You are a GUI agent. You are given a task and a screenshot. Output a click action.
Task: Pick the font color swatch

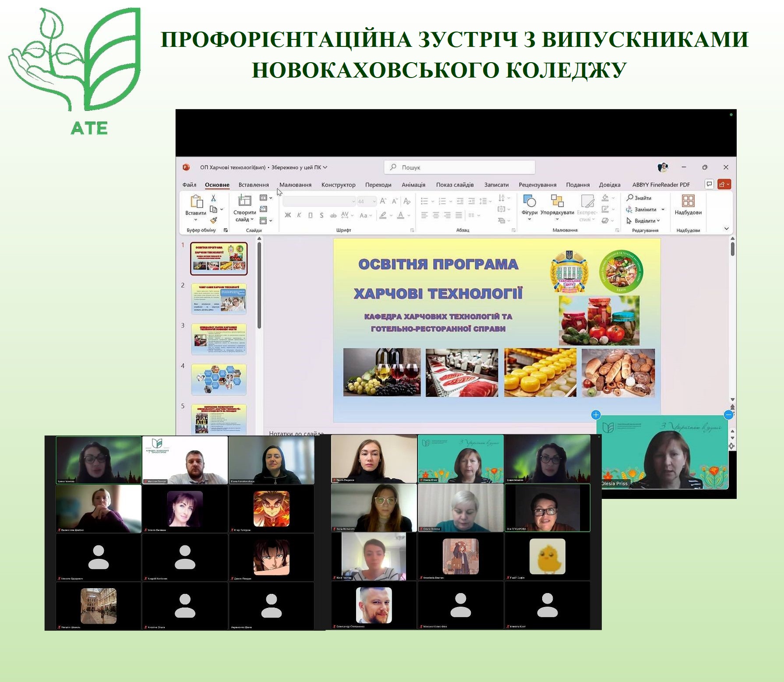pyautogui.click(x=401, y=215)
